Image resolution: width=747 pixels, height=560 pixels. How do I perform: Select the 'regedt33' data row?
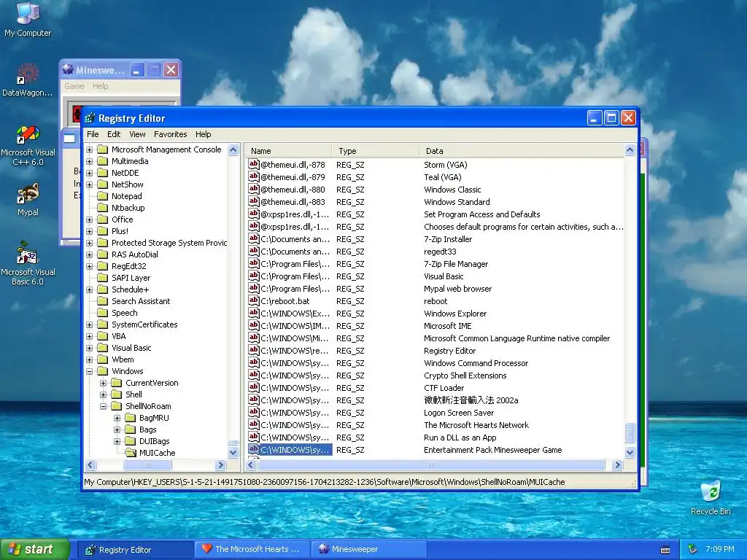440,252
